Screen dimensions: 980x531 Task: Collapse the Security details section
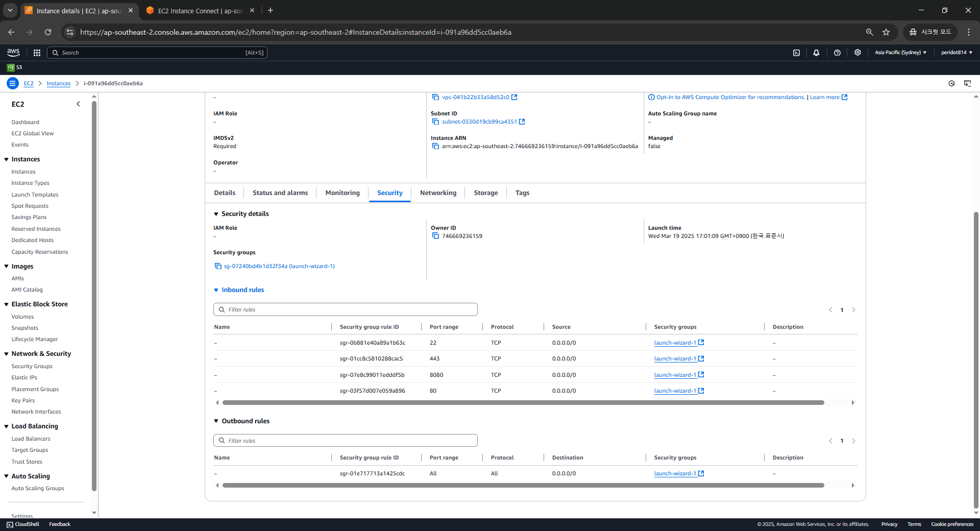tap(216, 214)
